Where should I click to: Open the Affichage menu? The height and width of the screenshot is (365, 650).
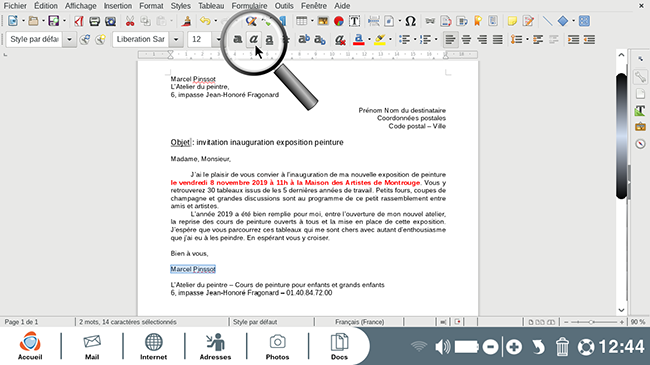coord(80,6)
